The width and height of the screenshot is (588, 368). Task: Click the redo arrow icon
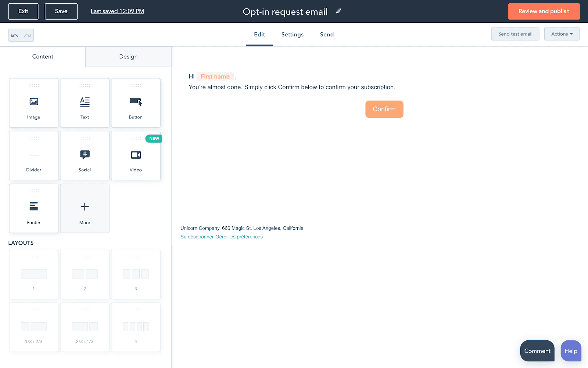28,35
